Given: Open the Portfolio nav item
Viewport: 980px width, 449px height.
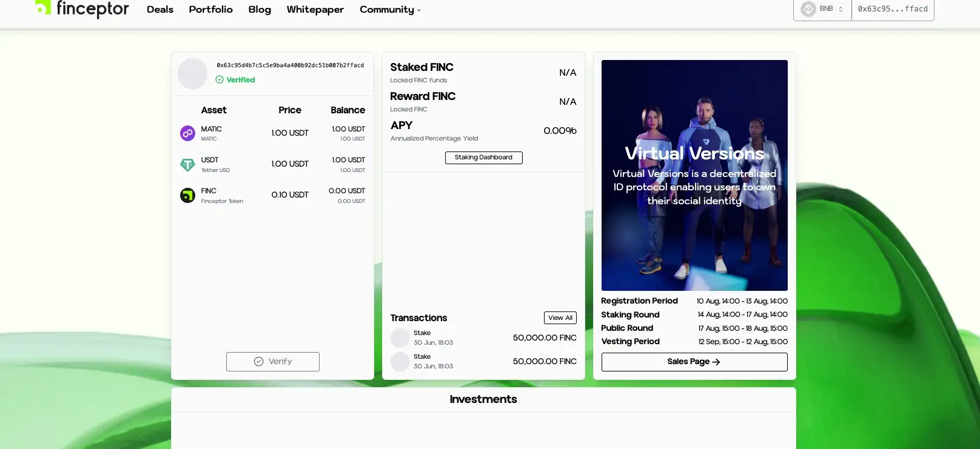Looking at the screenshot, I should (x=210, y=10).
